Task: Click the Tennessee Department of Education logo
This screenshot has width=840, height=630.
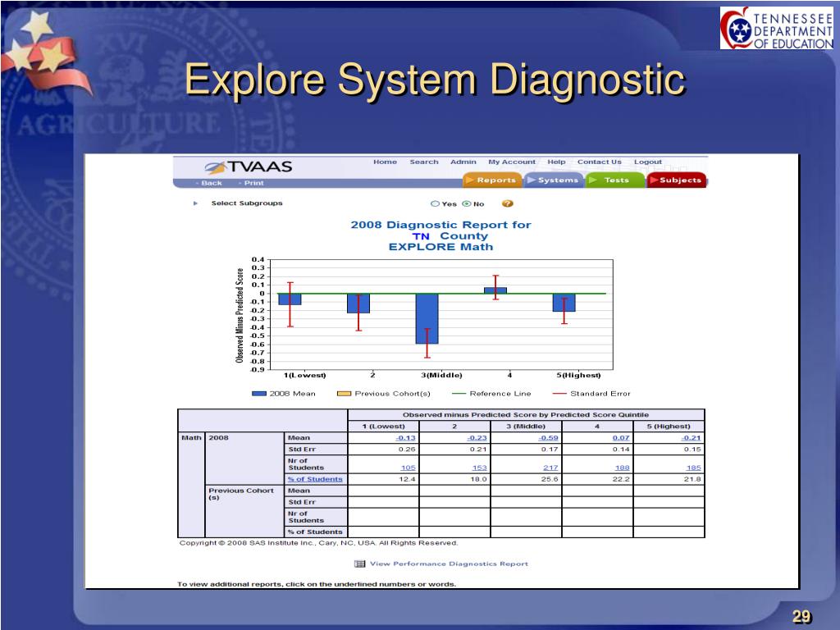Action: 777,28
